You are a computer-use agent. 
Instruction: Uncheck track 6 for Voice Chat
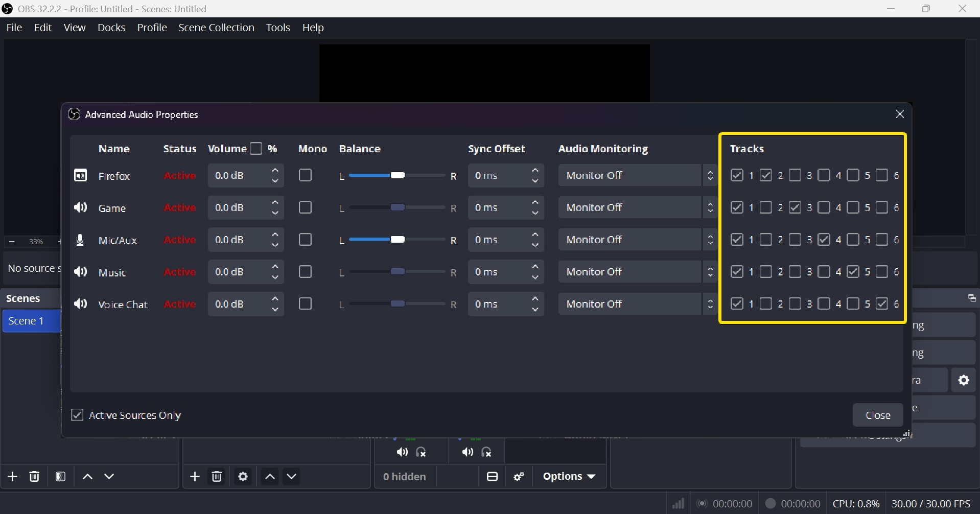coord(882,304)
